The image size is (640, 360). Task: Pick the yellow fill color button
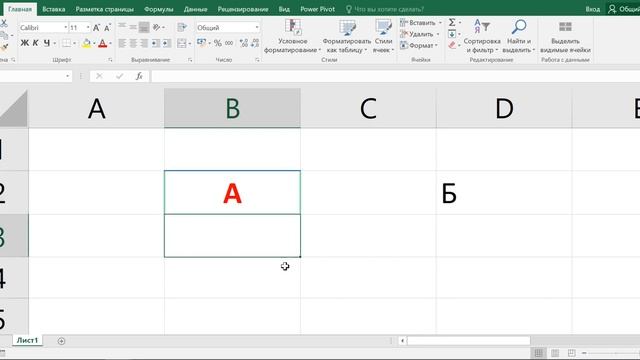[86, 43]
